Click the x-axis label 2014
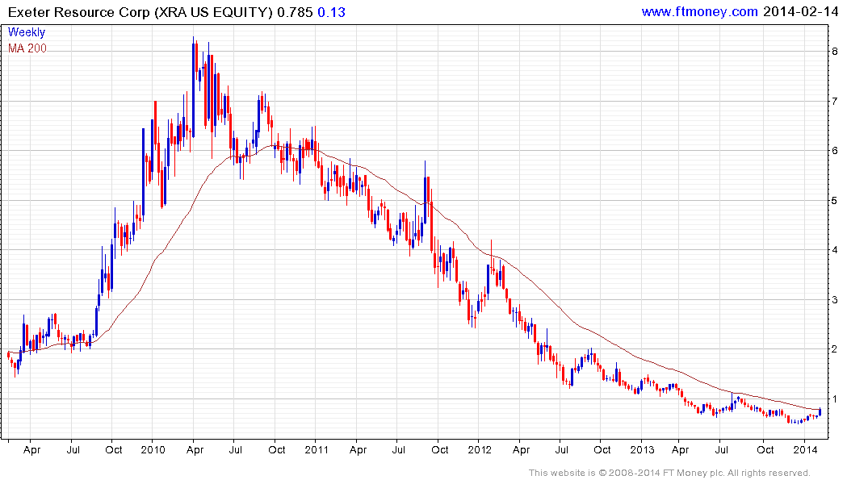The image size is (868, 484). point(806,449)
